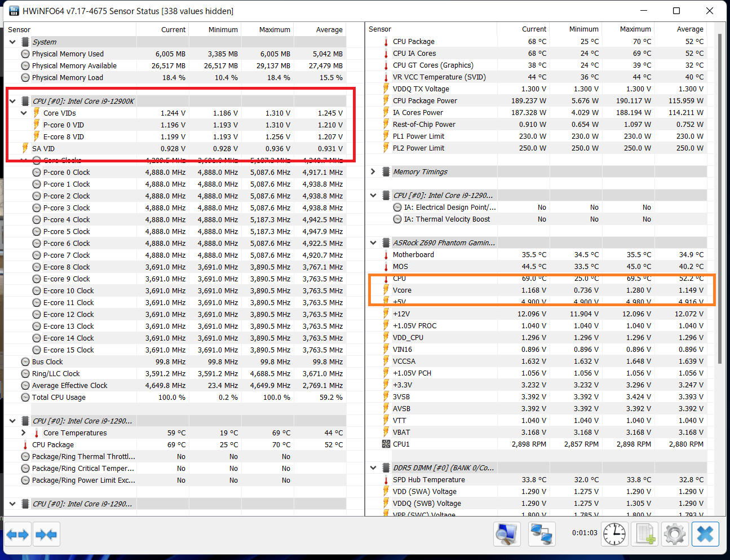Click the SPD Hub Temperature thermometer icon
The width and height of the screenshot is (730, 560).
point(386,480)
